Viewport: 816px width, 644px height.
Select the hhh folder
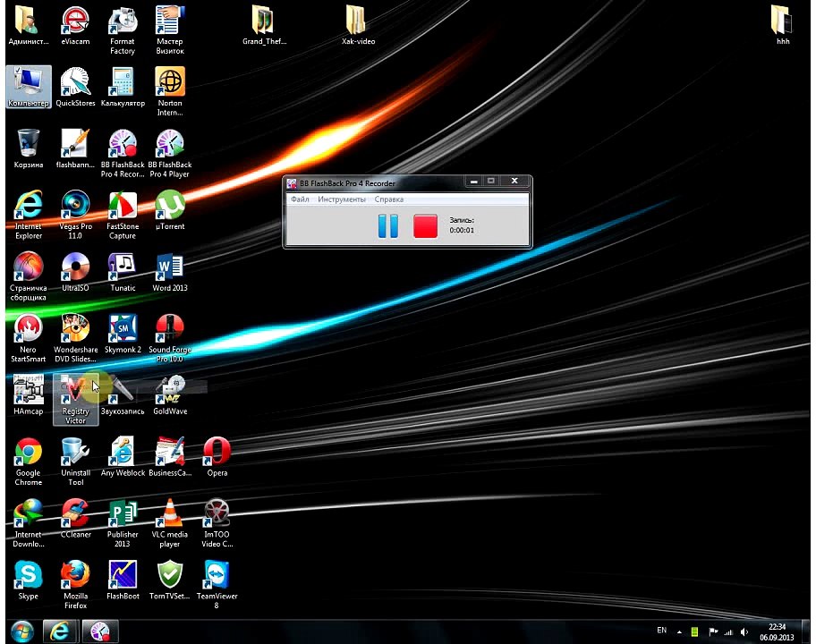(783, 26)
